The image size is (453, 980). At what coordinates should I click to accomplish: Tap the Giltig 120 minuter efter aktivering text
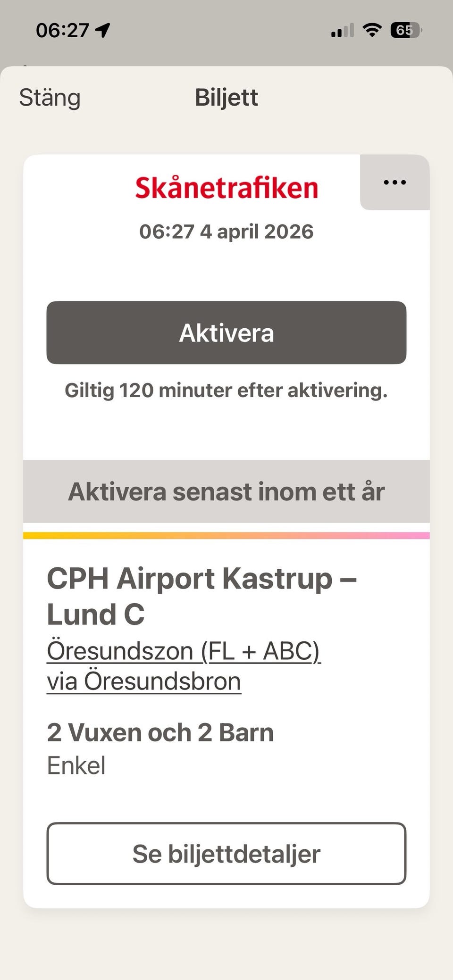pyautogui.click(x=226, y=390)
